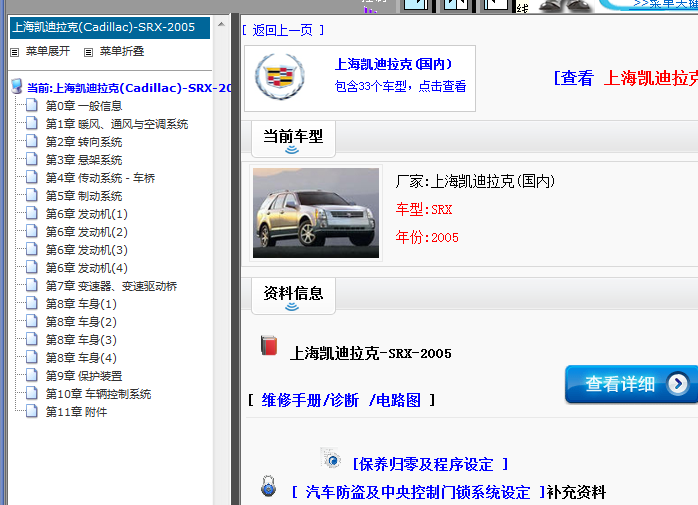Click the Cadillac SRX car photo
This screenshot has height=505, width=698.
(316, 213)
